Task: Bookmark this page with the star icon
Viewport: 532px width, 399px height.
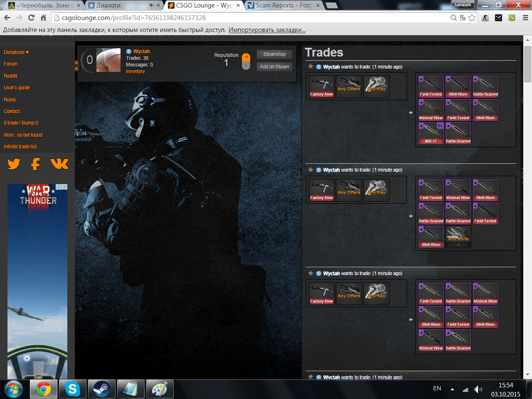Action: [472, 18]
